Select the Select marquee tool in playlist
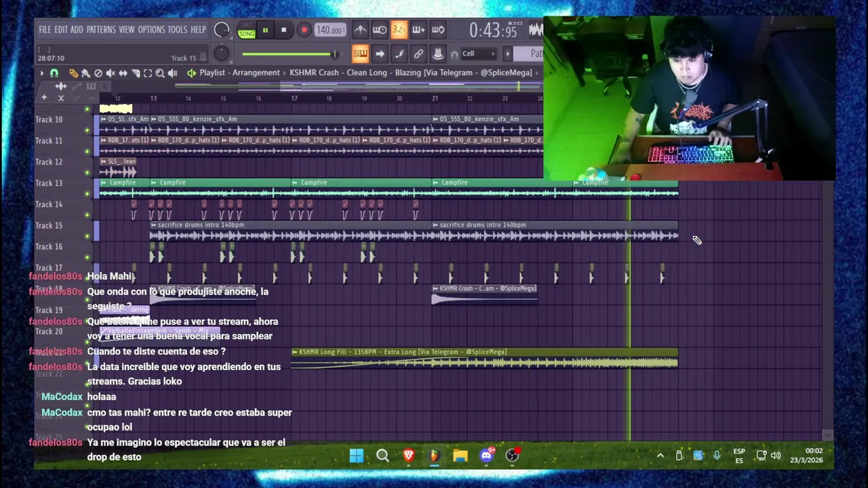Viewport: 868px width, 488px height. [x=147, y=73]
